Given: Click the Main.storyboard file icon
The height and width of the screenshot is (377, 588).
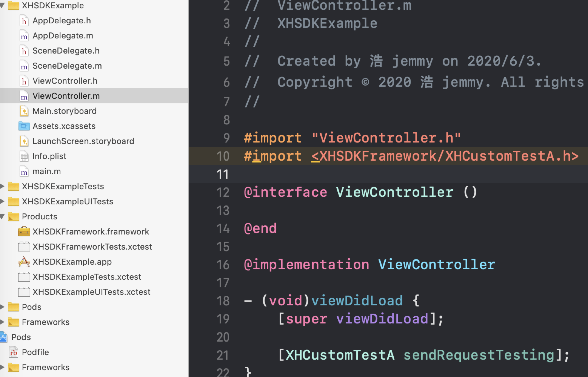Looking at the screenshot, I should click(24, 111).
